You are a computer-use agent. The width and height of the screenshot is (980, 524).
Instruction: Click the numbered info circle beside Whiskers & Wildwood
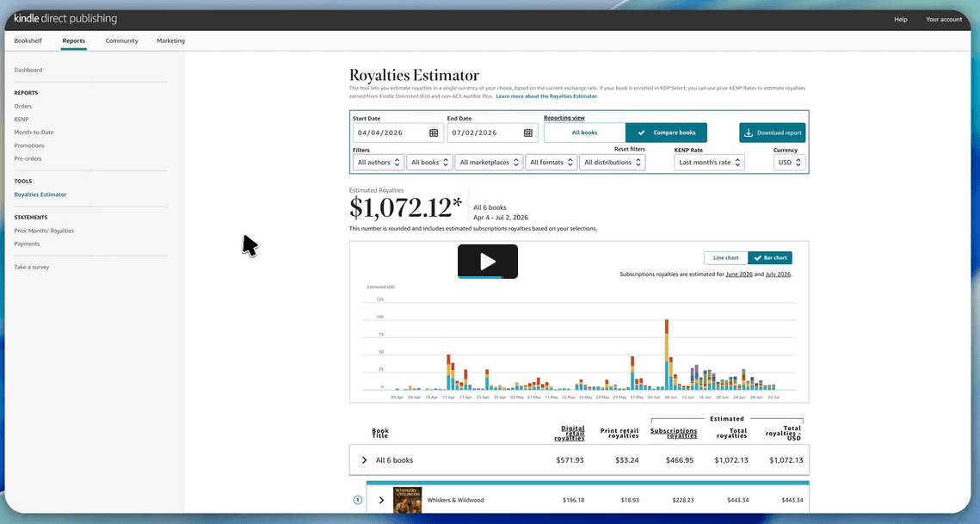click(358, 500)
